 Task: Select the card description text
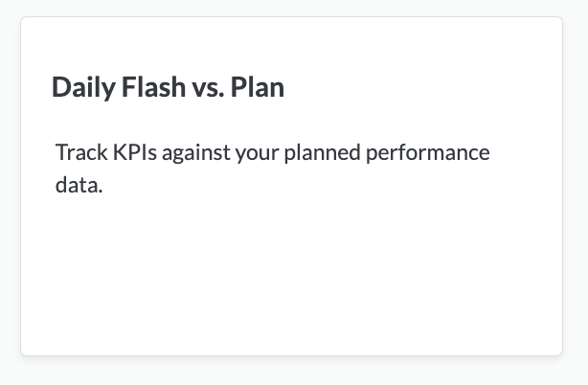(272, 169)
